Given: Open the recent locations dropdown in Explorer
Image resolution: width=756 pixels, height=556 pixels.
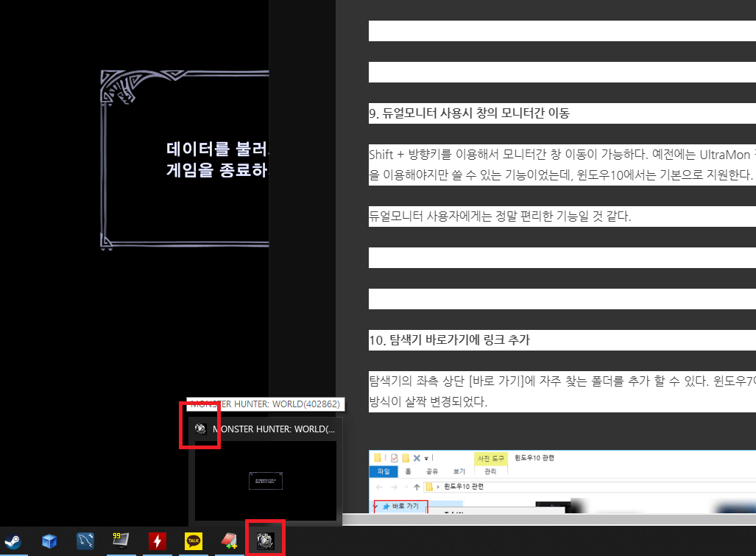Looking at the screenshot, I should (406, 487).
